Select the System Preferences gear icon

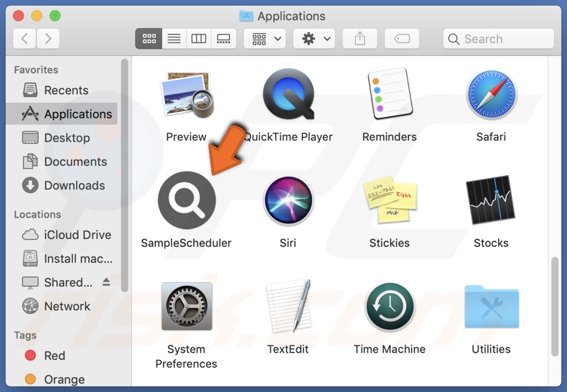pyautogui.click(x=187, y=307)
